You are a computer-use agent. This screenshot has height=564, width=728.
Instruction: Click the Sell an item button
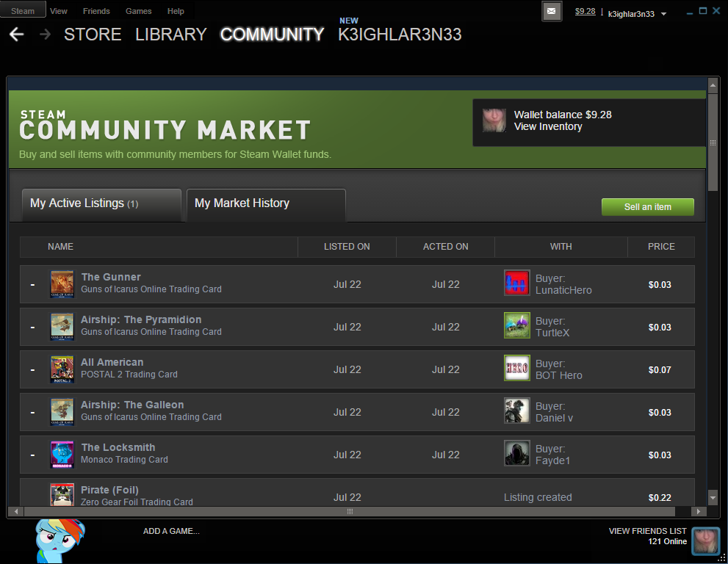[648, 207]
